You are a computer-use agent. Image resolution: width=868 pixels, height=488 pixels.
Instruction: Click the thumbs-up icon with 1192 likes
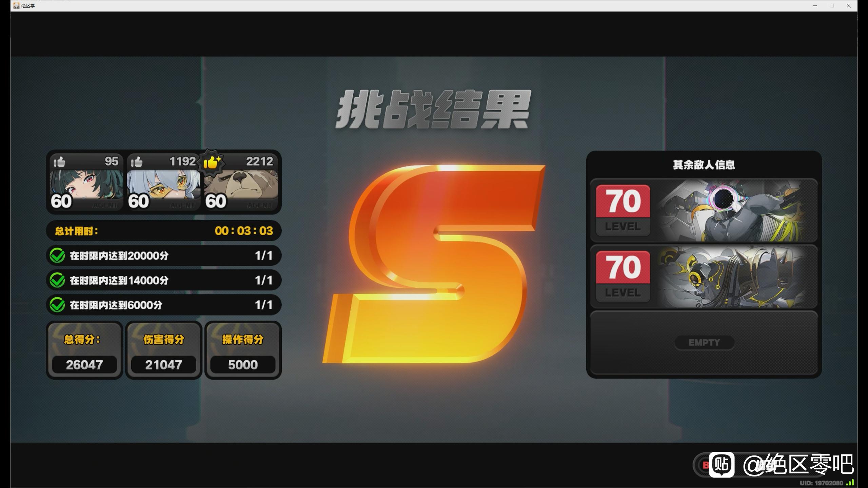137,162
